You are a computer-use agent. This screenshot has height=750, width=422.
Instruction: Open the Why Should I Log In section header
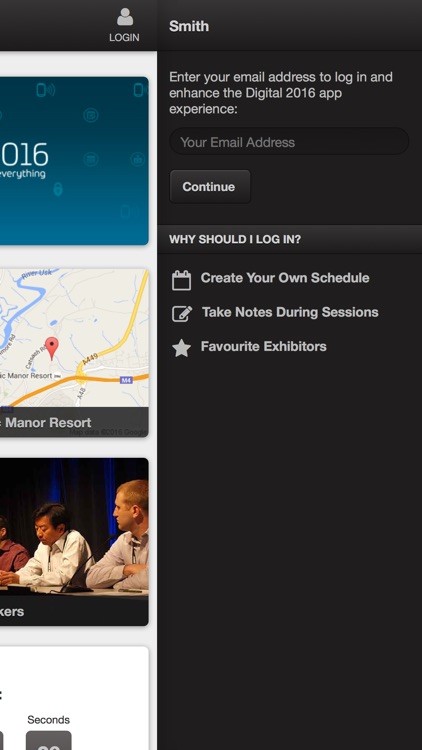(x=289, y=239)
